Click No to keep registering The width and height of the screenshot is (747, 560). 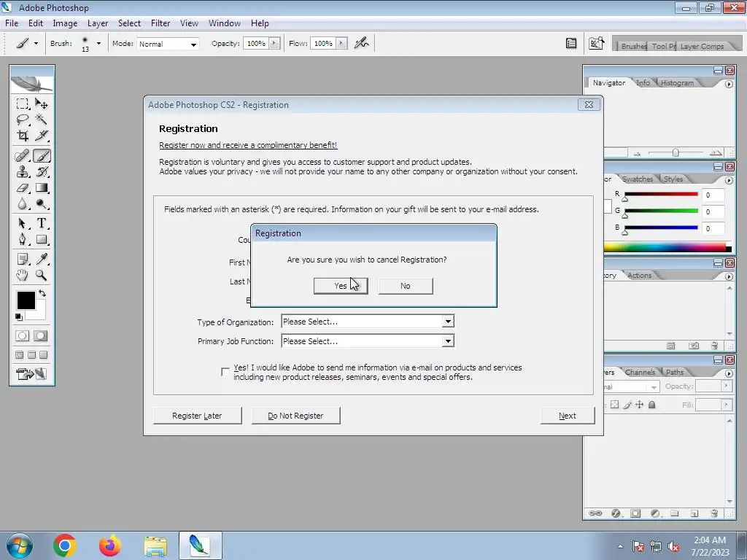[406, 286]
